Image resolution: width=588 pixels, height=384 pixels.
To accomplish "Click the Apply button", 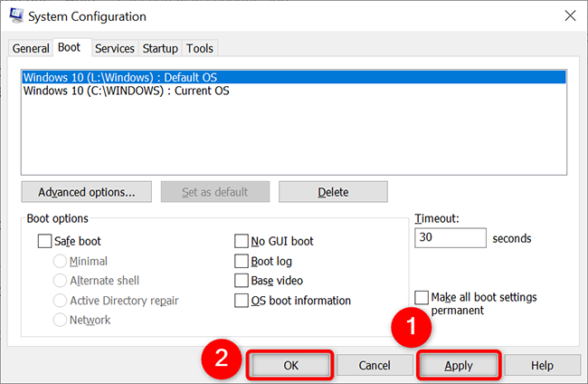I will [460, 365].
